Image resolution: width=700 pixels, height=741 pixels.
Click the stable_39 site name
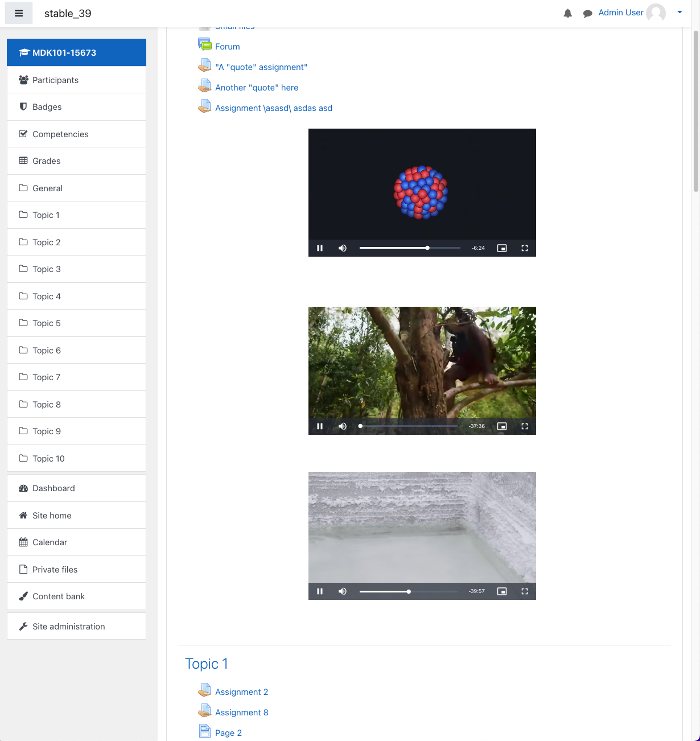[68, 13]
